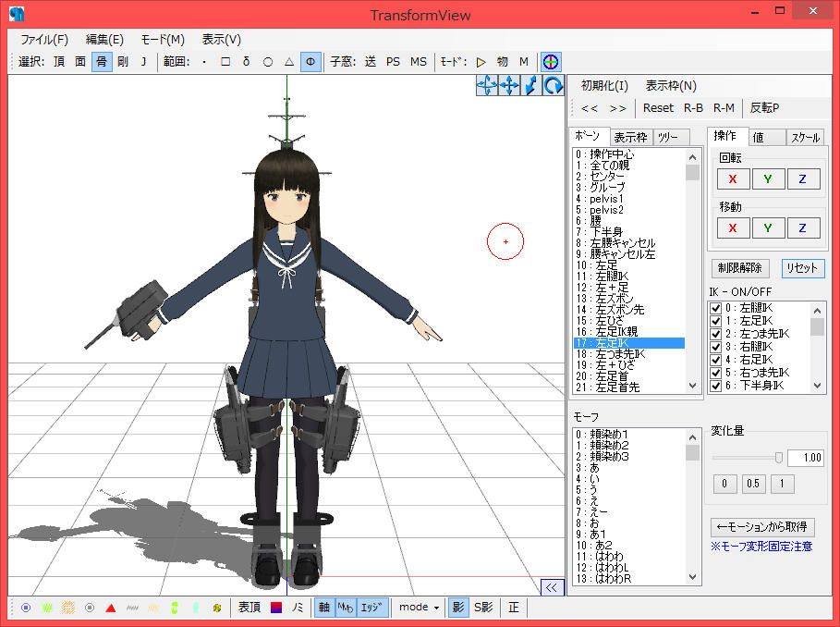Collapse side panel with << corner button
This screenshot has width=840, height=627.
(552, 587)
